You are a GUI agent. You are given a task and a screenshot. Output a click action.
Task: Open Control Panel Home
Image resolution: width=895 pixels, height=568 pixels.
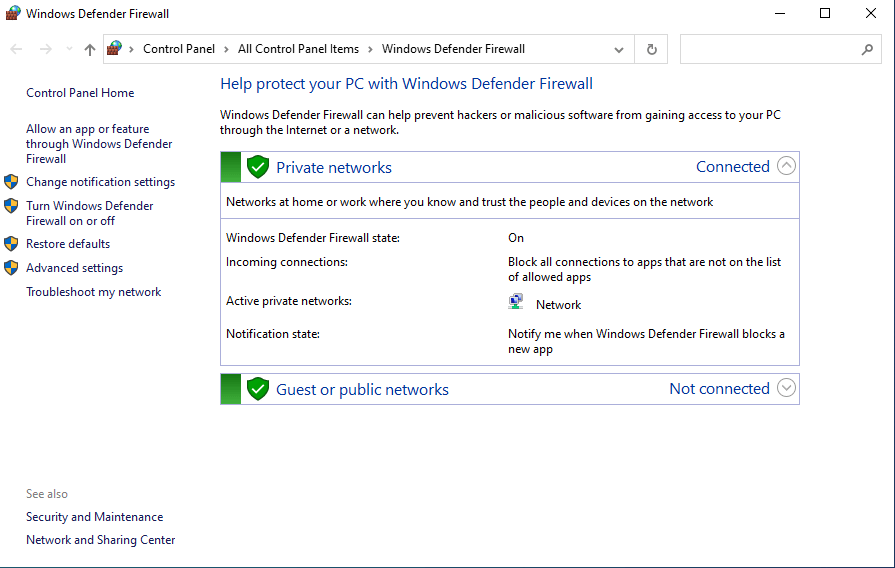pos(80,93)
